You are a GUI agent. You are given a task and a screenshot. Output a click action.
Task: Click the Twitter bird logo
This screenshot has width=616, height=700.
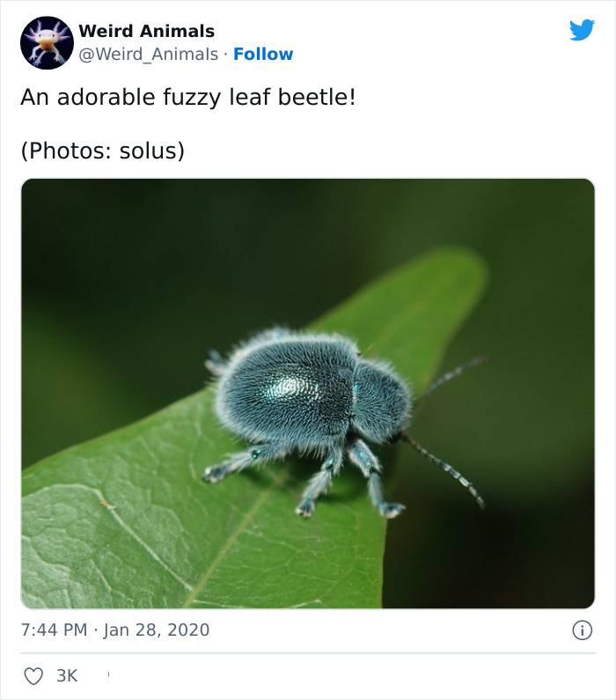click(x=582, y=30)
